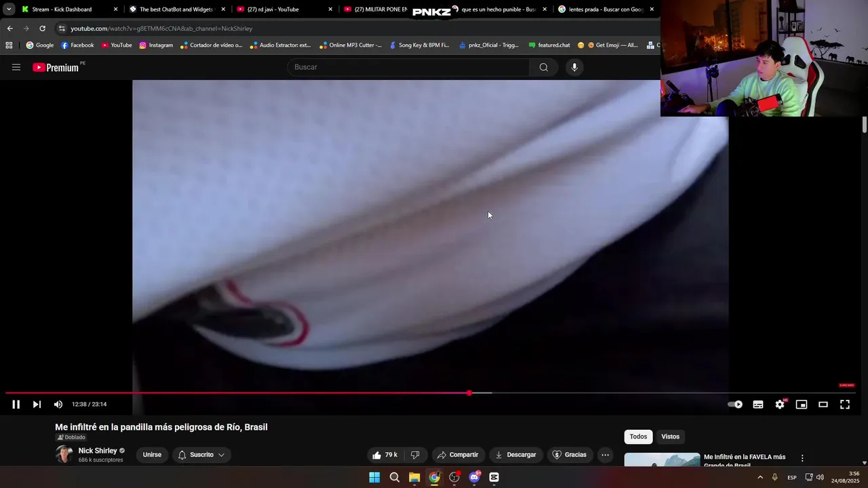Open player settings gear
This screenshot has width=868, height=488.
pos(780,405)
